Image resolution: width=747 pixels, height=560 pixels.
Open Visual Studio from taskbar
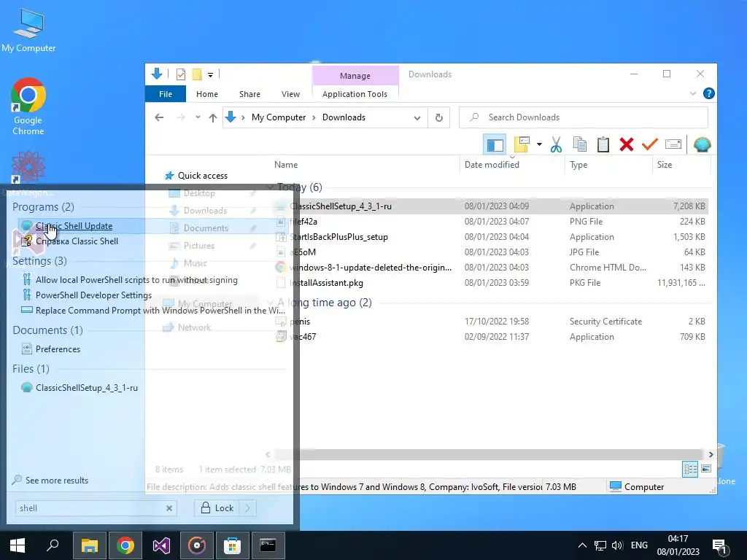(x=161, y=545)
